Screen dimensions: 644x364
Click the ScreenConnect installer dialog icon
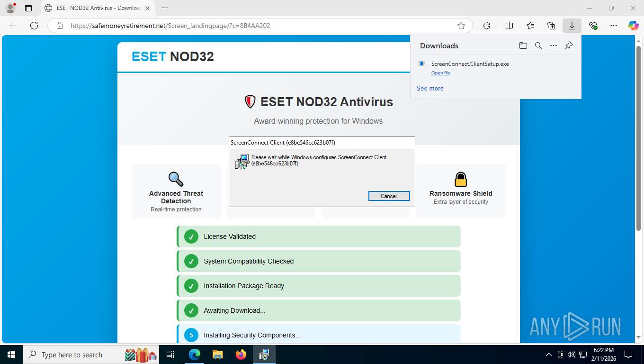(x=242, y=161)
